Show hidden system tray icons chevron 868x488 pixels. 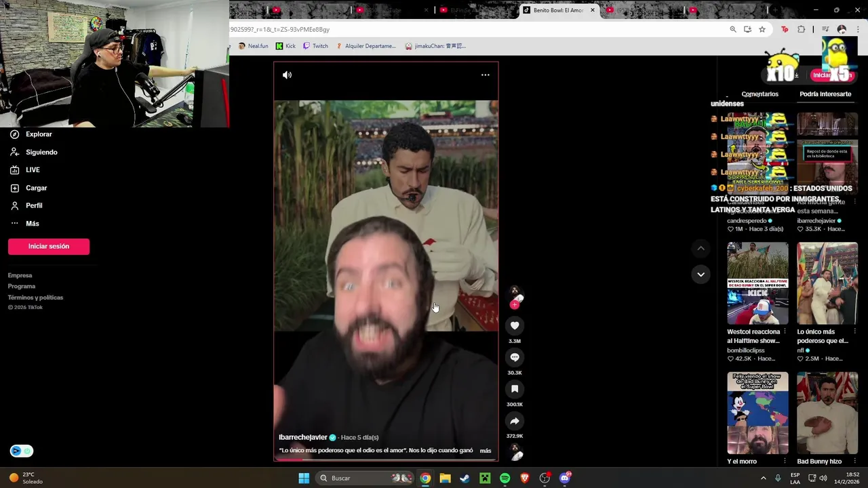[763, 479]
